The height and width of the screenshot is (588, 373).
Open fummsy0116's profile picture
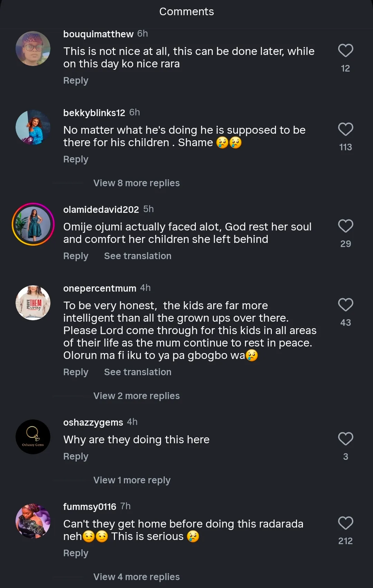pos(33,521)
